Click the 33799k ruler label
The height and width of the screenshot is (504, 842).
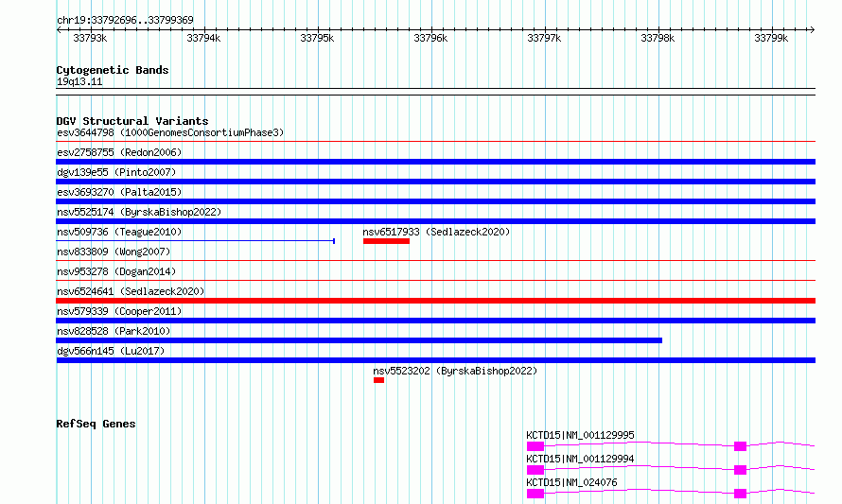(x=771, y=38)
